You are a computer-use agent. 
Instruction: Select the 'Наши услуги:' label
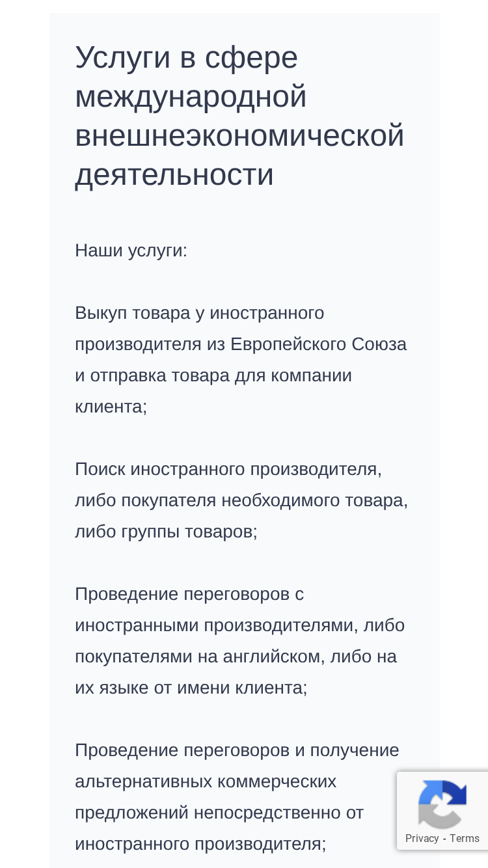tap(131, 251)
